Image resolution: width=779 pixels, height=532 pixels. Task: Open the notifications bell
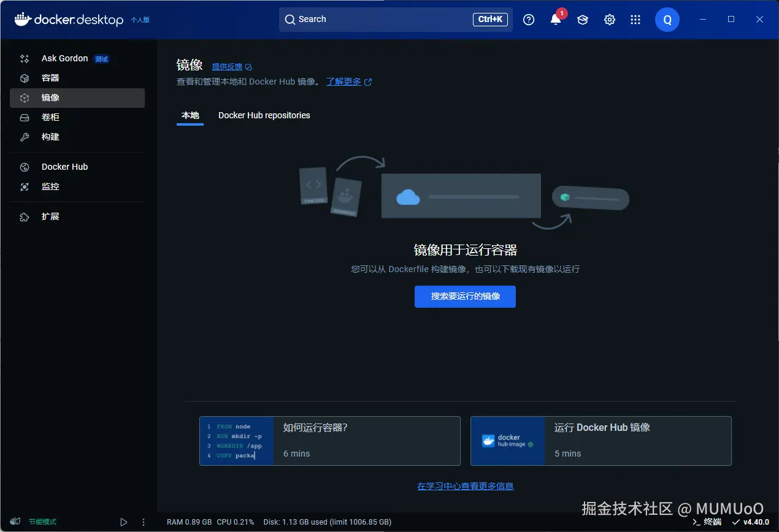[556, 20]
